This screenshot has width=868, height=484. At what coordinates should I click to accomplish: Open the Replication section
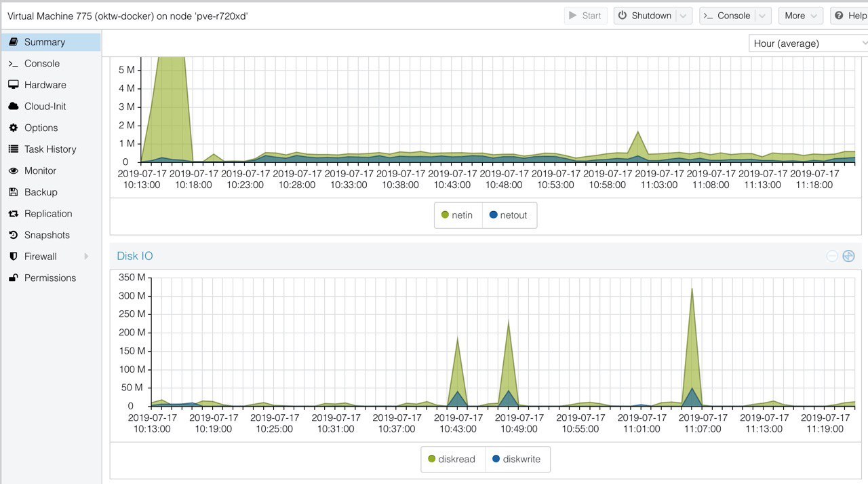51,214
